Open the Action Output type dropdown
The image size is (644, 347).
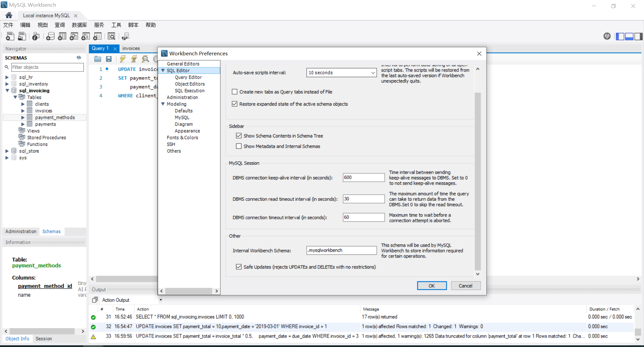[160, 300]
